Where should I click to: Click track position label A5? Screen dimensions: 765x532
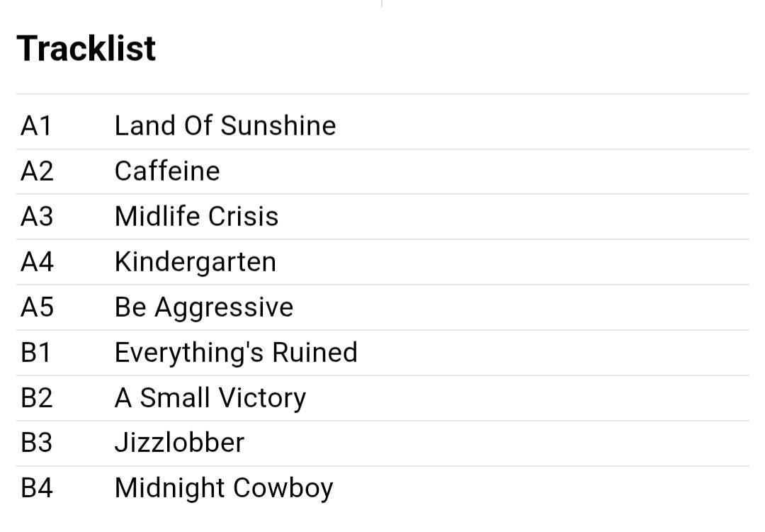tap(37, 307)
